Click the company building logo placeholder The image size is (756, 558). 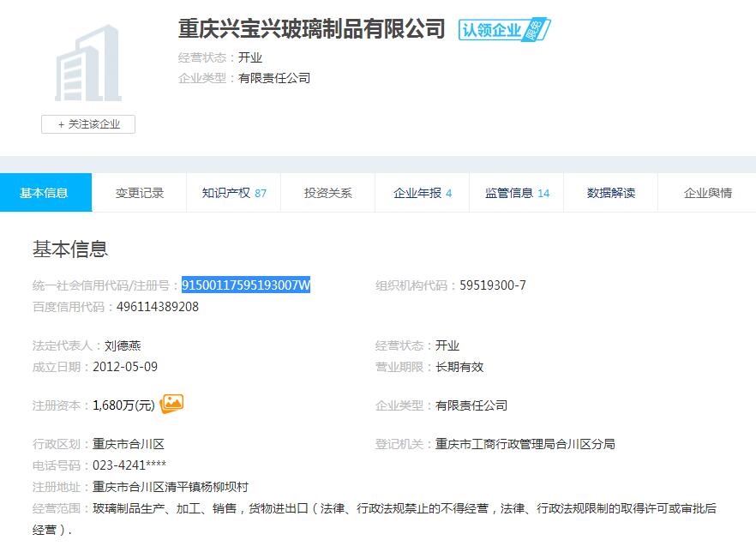pyautogui.click(x=88, y=63)
